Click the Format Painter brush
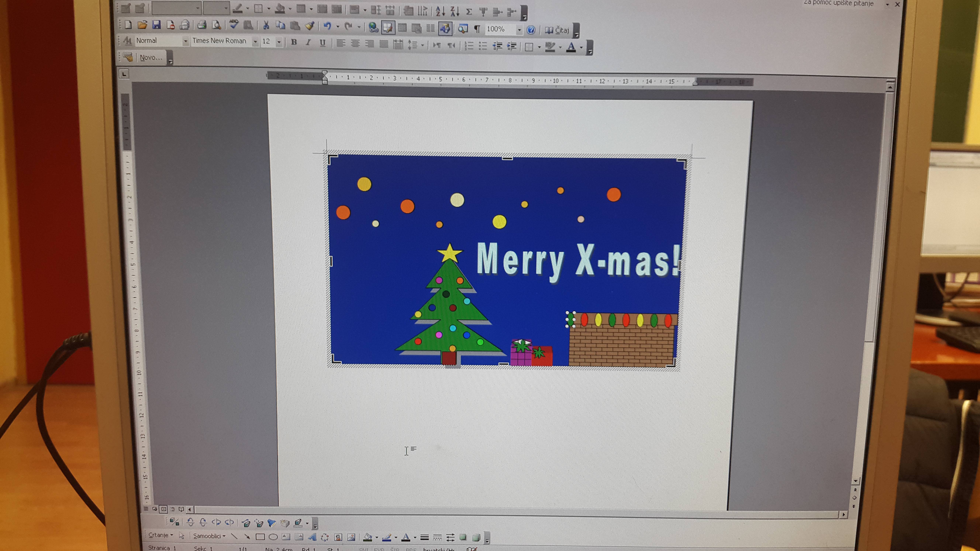Viewport: 980px width, 551px height. pos(310,26)
